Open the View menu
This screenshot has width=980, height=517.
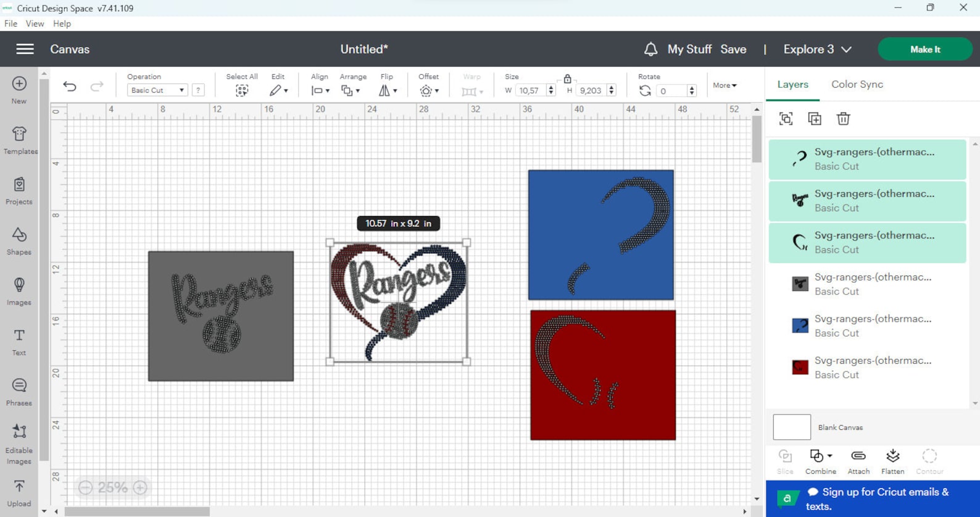tap(35, 23)
